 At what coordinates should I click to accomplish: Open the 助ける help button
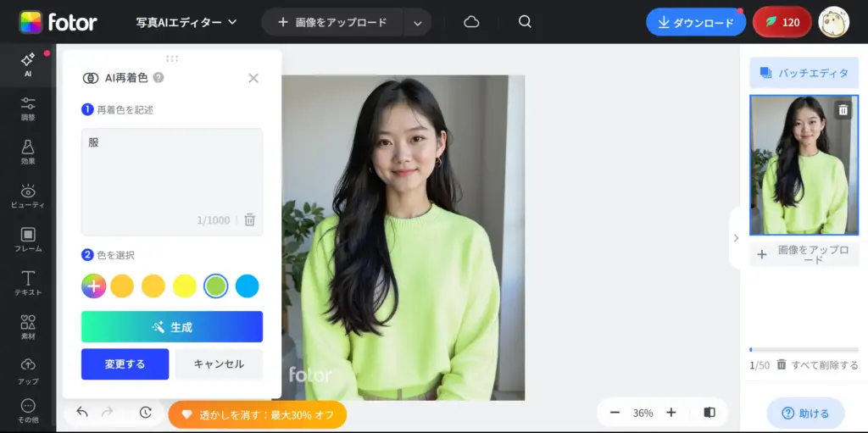805,413
